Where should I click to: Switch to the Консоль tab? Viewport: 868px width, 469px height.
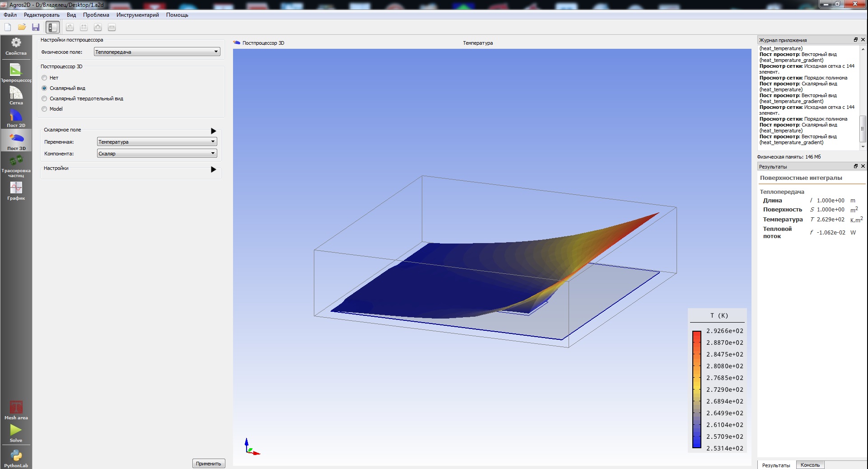(810, 465)
